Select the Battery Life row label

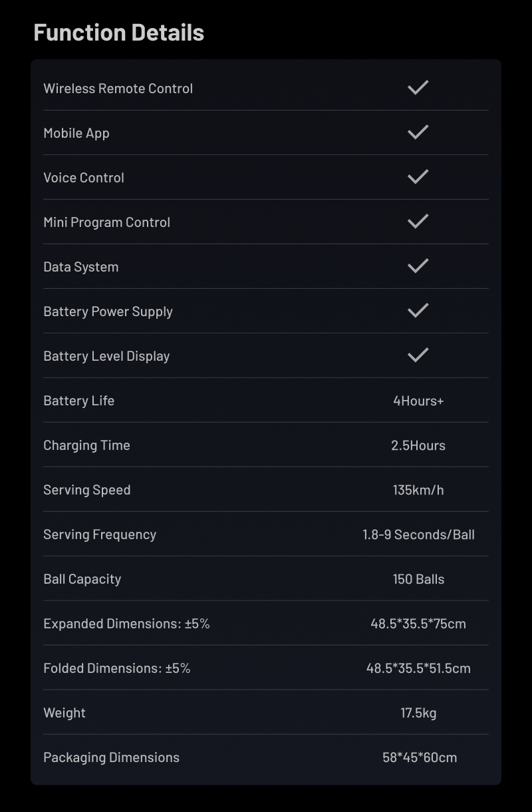[x=78, y=401]
